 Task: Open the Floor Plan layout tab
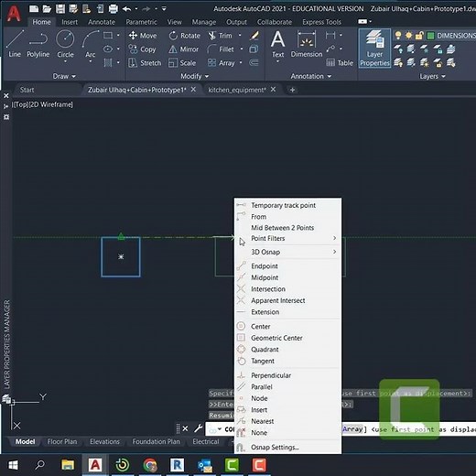point(62,441)
